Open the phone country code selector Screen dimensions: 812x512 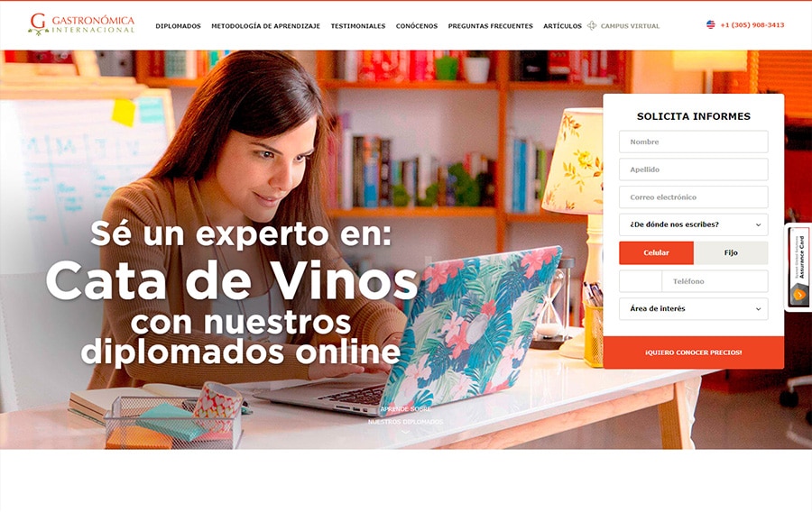(x=641, y=281)
